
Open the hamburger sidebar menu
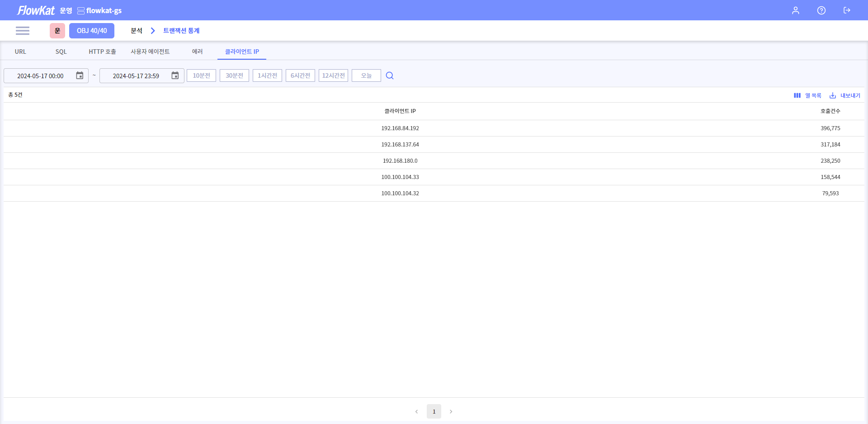pos(22,31)
